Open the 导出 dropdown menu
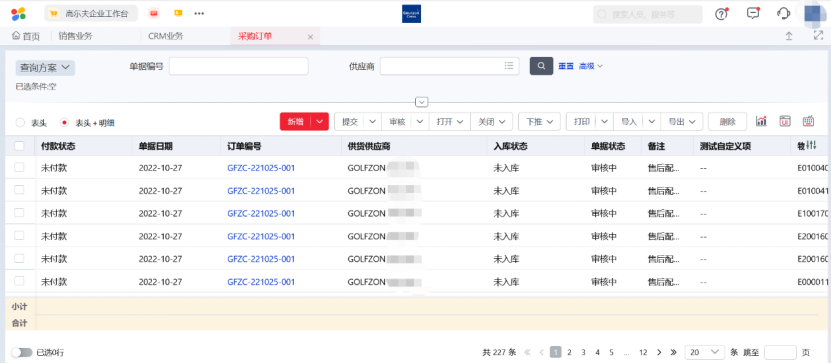This screenshot has height=364, width=831. [682, 121]
